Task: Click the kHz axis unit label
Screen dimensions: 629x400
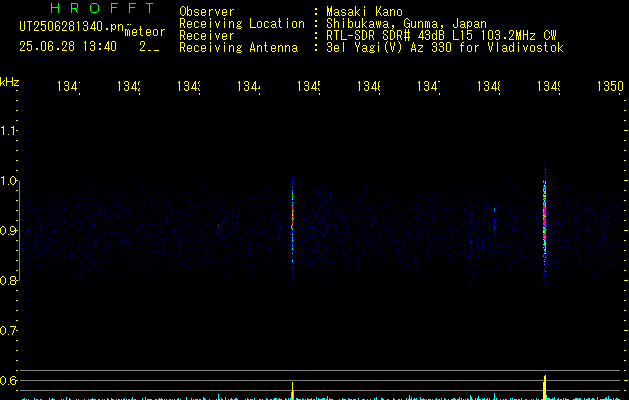Action: pos(10,82)
